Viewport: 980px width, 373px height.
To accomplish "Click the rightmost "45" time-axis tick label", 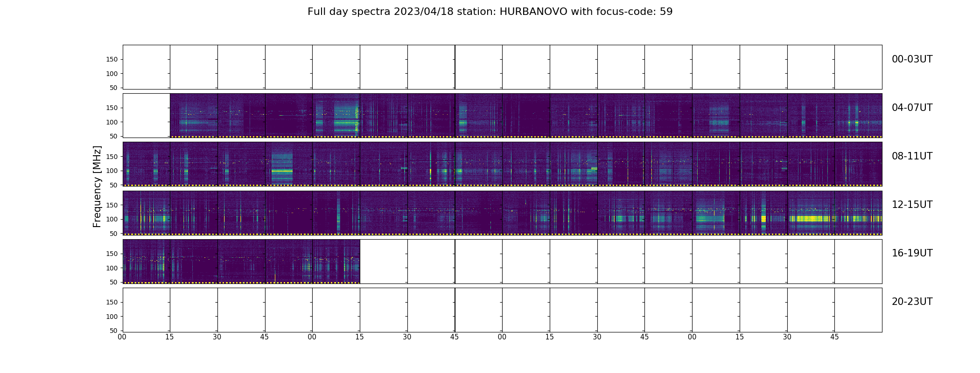I will 834,337.
